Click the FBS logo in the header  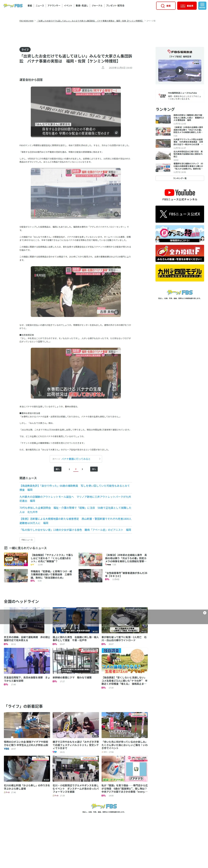click(x=13, y=5)
